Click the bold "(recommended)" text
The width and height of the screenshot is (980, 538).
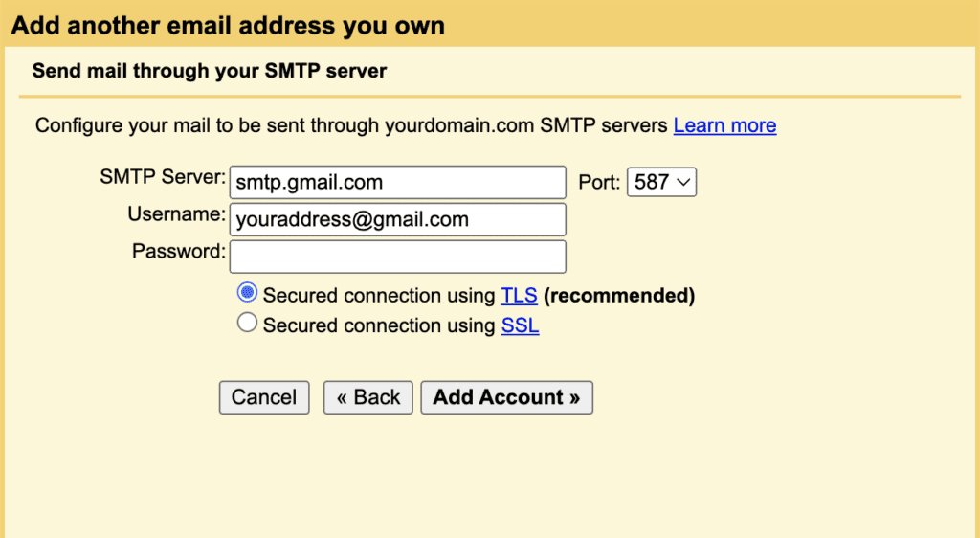click(619, 296)
